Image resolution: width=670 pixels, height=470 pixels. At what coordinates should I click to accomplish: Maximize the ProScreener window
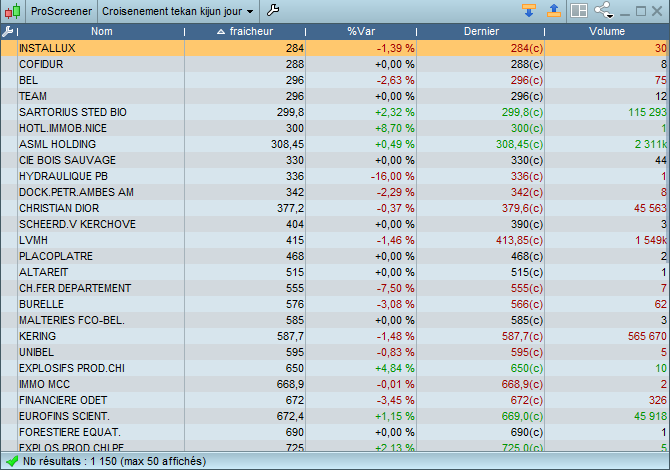[641, 11]
